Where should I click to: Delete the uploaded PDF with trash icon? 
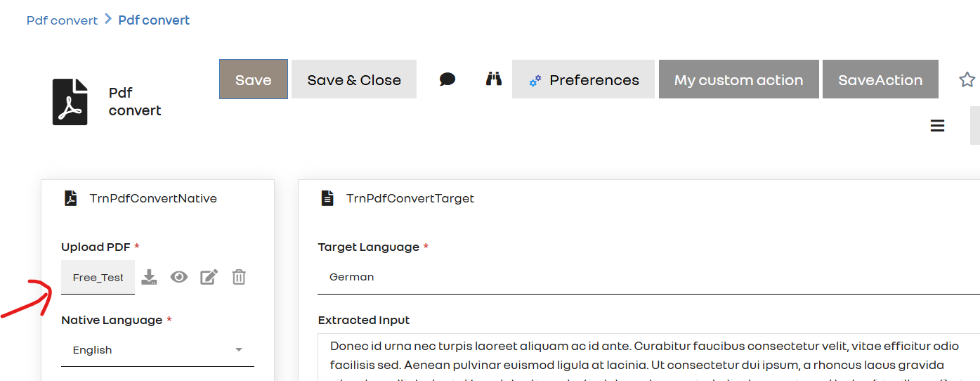click(x=239, y=277)
